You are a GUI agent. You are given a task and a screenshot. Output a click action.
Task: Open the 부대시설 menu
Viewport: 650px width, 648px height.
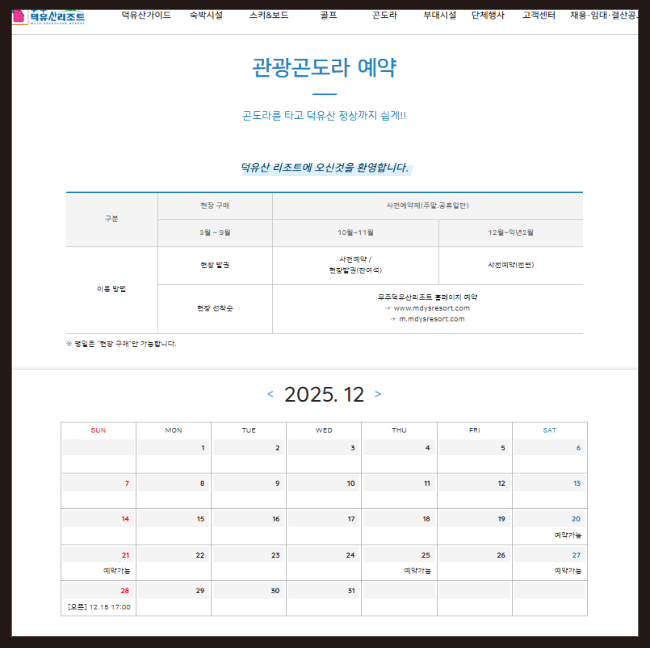(x=440, y=15)
